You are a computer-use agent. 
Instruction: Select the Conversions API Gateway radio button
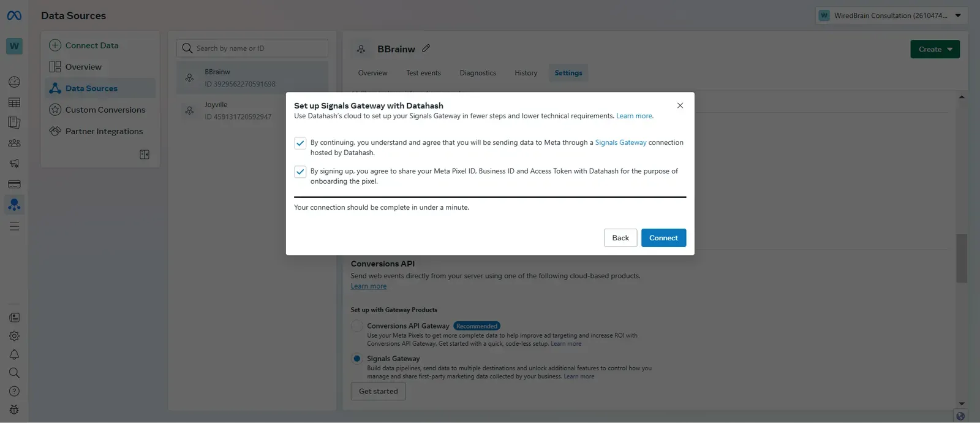coord(356,326)
